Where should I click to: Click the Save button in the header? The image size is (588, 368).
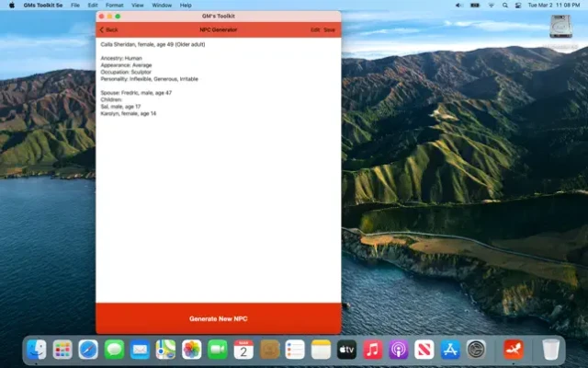click(329, 29)
